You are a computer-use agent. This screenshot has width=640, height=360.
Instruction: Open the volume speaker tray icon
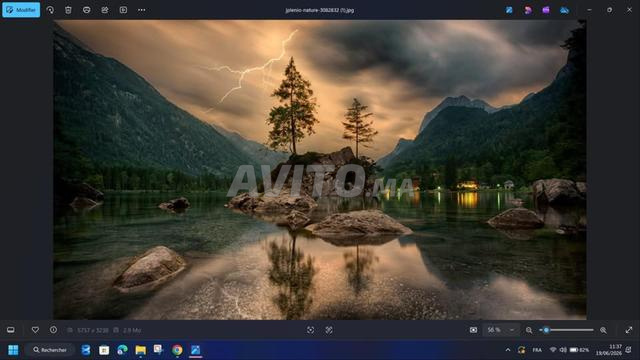(563, 350)
